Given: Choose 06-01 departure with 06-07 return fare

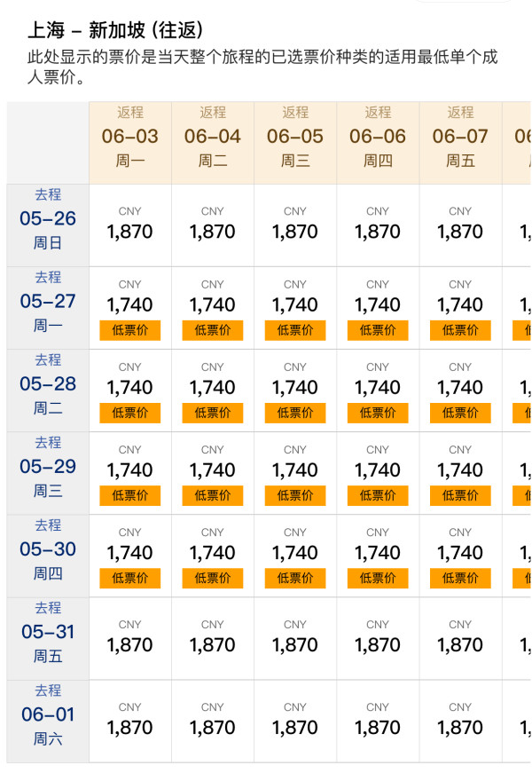Looking at the screenshot, I should click(x=460, y=722).
